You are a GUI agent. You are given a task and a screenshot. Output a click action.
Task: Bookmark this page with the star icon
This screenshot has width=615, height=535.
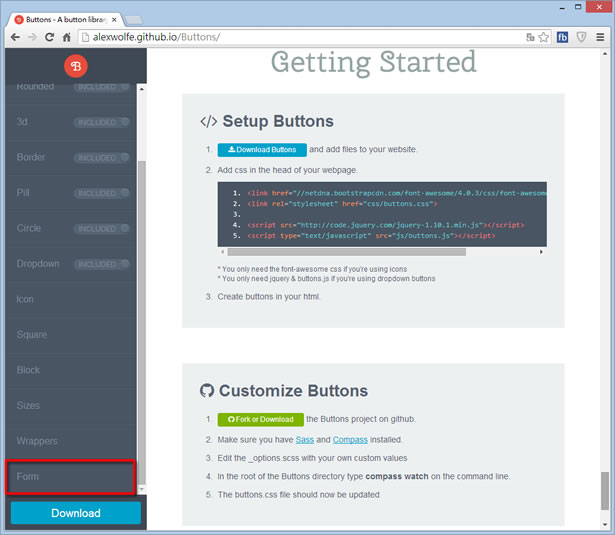click(544, 37)
